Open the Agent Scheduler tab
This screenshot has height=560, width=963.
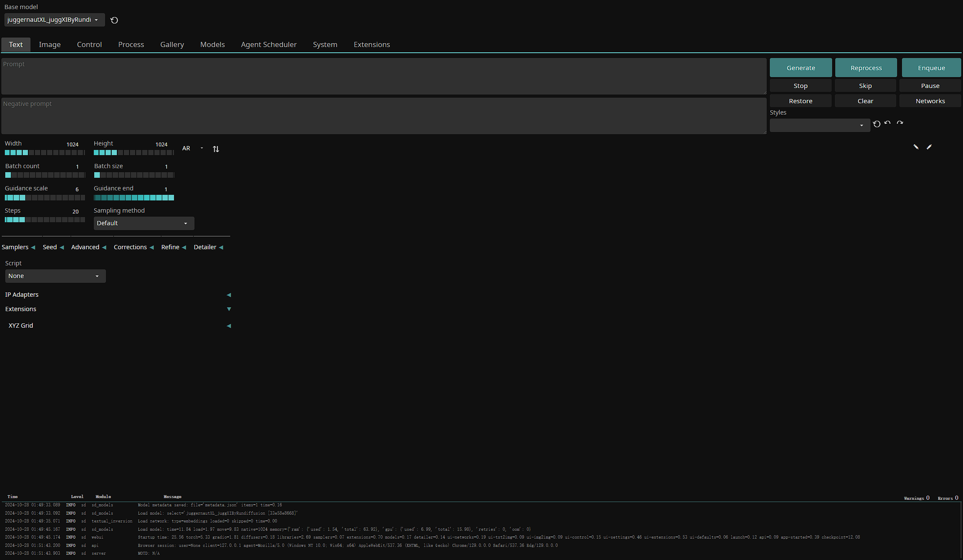(269, 44)
